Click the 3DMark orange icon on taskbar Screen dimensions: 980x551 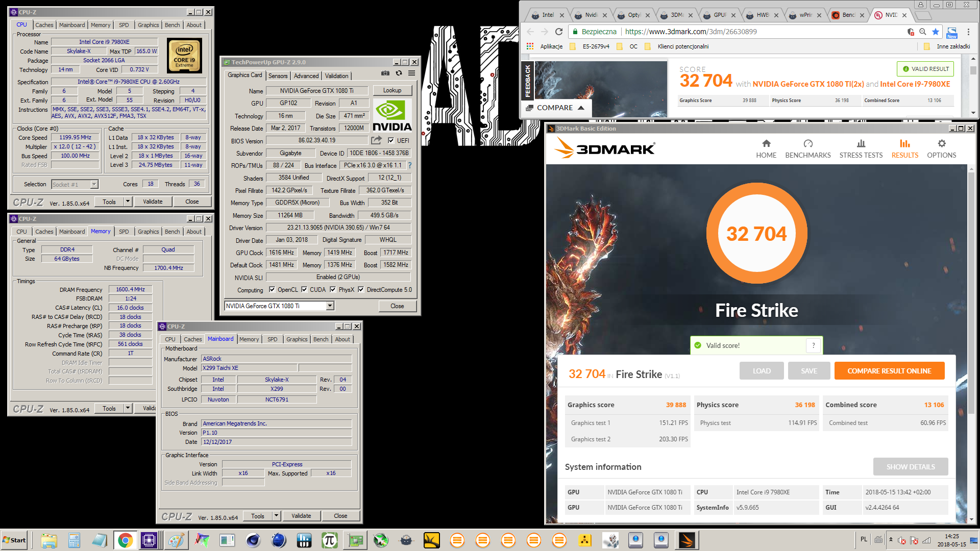pos(687,540)
